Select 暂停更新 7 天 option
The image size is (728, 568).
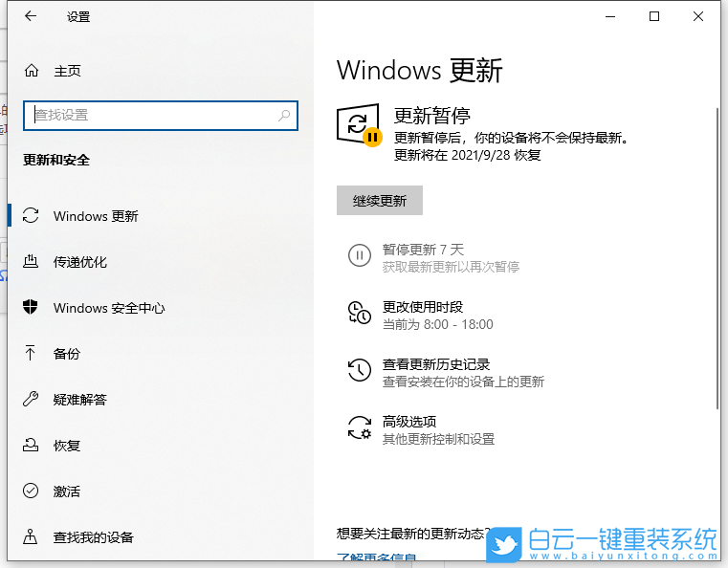coord(433,258)
